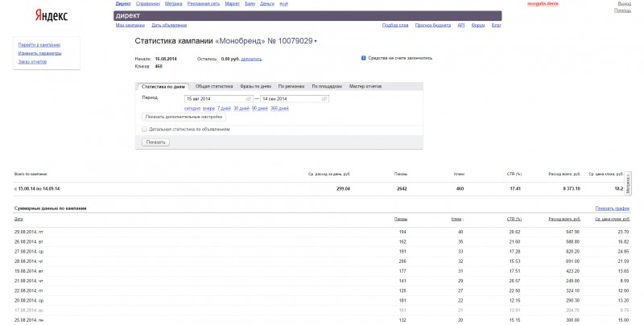Expand campaign title dropdown arrow

(316, 42)
